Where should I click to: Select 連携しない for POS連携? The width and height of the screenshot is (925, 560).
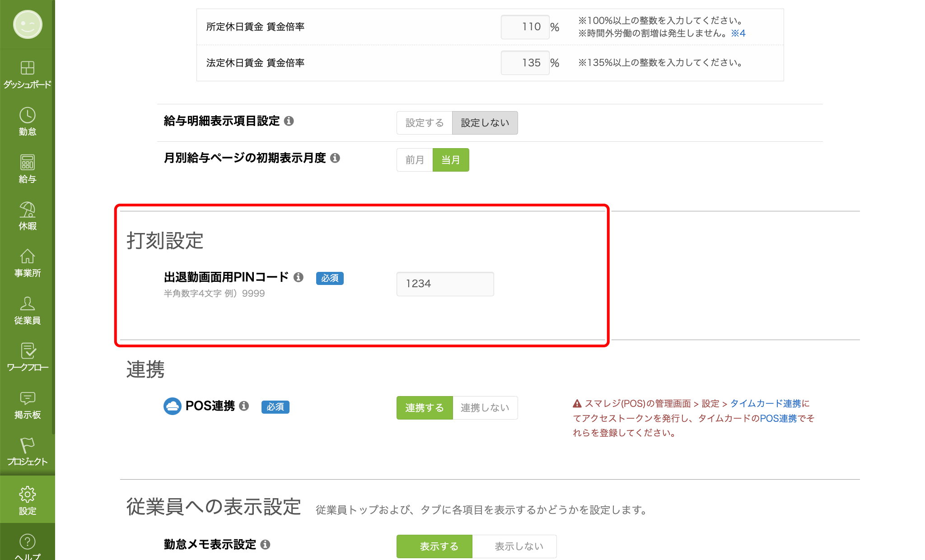485,407
